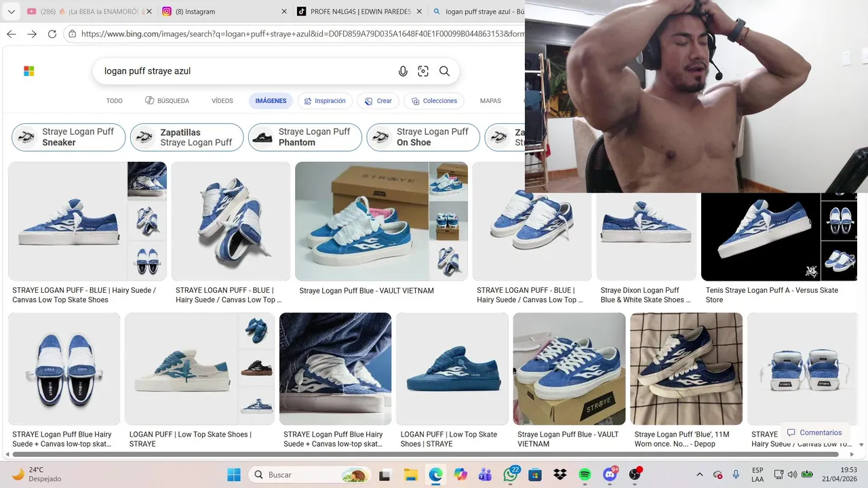Screen dimensions: 868x488
Task: Open dark blue monochrome Logan Puff image
Action: (x=452, y=369)
